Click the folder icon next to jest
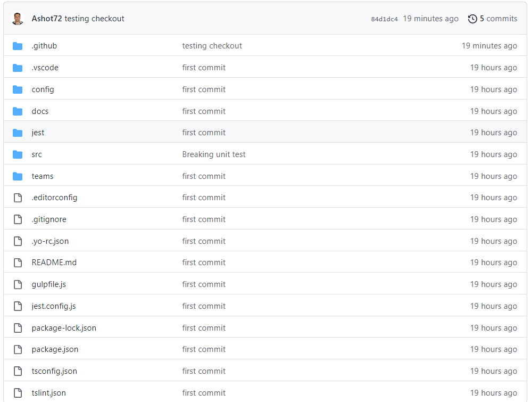The width and height of the screenshot is (532, 402). [x=18, y=133]
